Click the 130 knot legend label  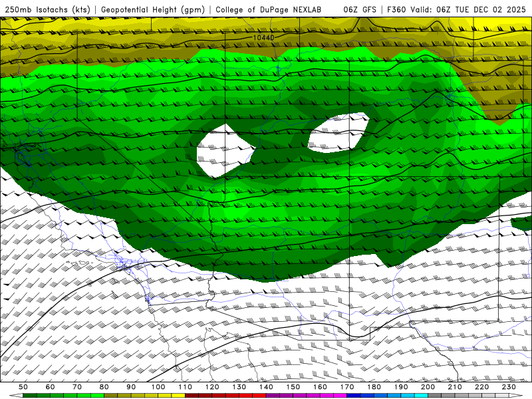239,387
